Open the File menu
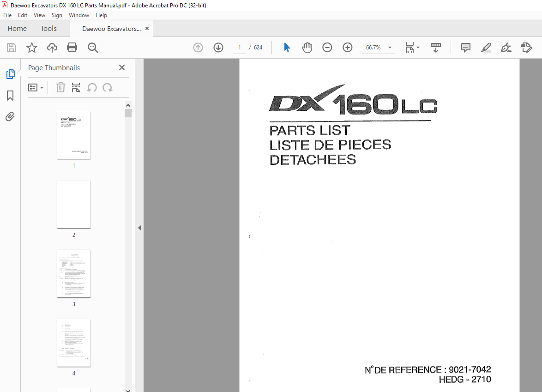542x392 pixels. tap(7, 15)
